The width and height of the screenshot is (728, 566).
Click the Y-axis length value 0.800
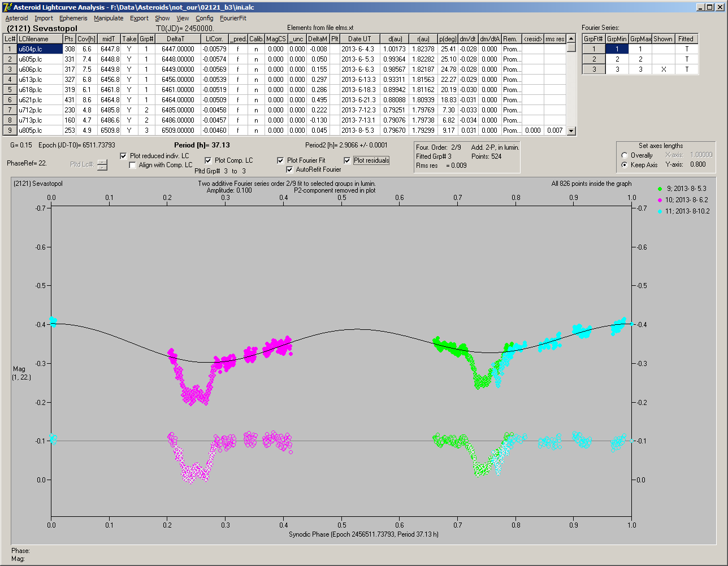697,165
